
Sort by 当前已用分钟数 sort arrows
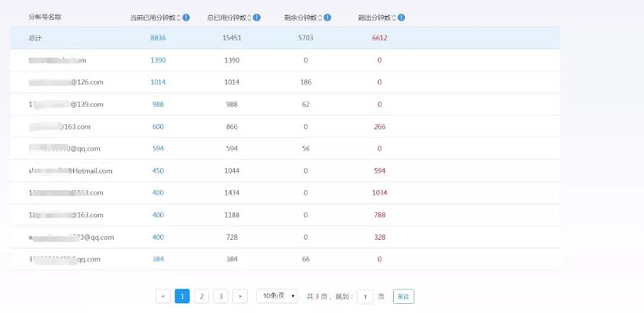click(179, 18)
